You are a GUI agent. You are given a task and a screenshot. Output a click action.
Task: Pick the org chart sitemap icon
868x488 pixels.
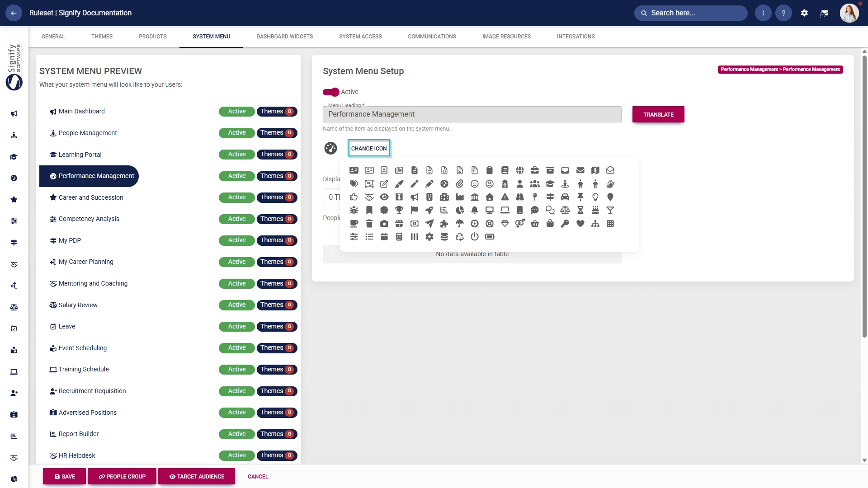point(595,224)
